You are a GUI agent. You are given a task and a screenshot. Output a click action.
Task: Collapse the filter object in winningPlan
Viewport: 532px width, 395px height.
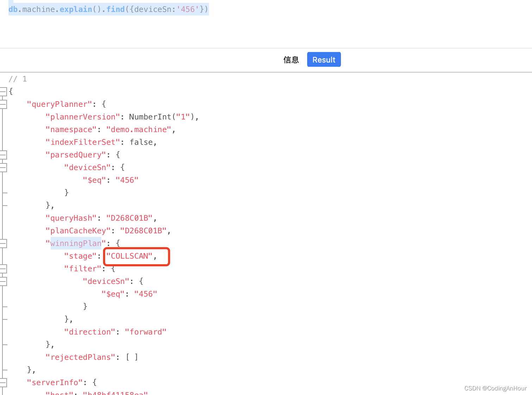pos(3,268)
